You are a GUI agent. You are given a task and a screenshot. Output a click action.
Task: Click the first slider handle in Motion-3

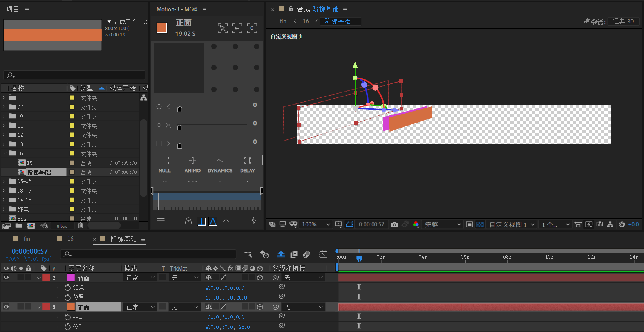(180, 109)
